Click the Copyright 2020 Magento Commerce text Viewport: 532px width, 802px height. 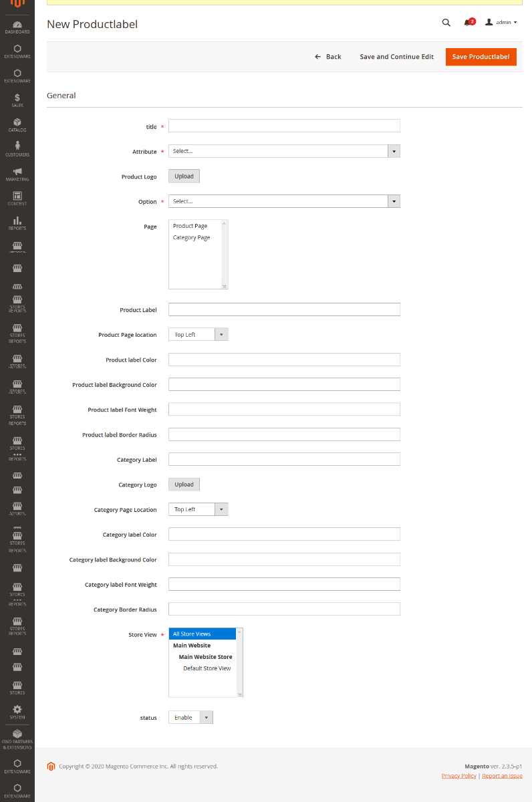tap(138, 766)
